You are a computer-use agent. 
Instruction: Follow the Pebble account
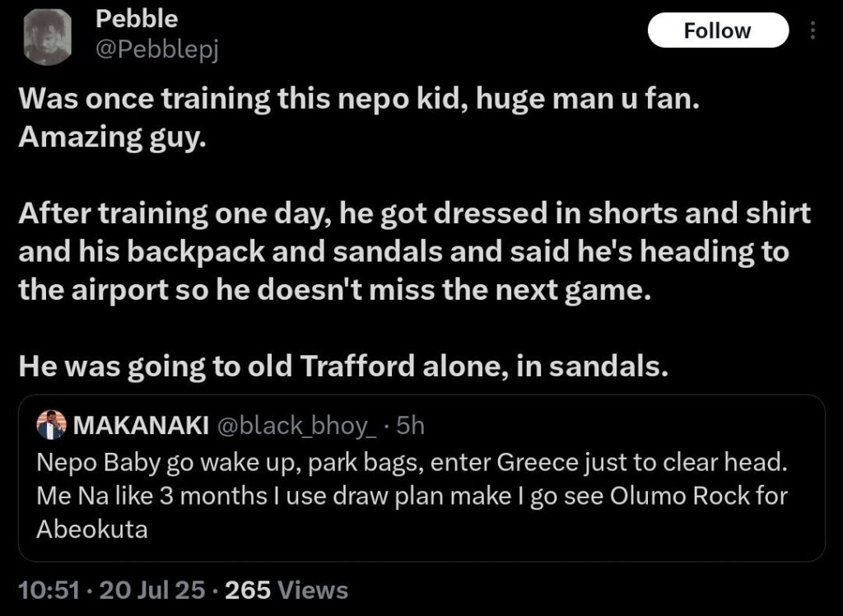point(718,30)
